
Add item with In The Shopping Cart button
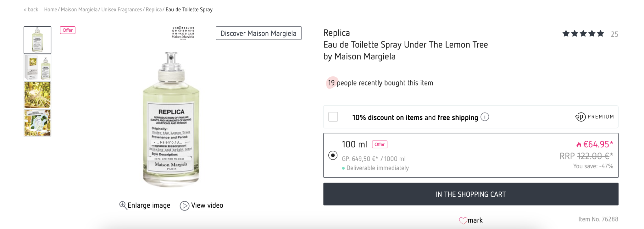(x=470, y=194)
